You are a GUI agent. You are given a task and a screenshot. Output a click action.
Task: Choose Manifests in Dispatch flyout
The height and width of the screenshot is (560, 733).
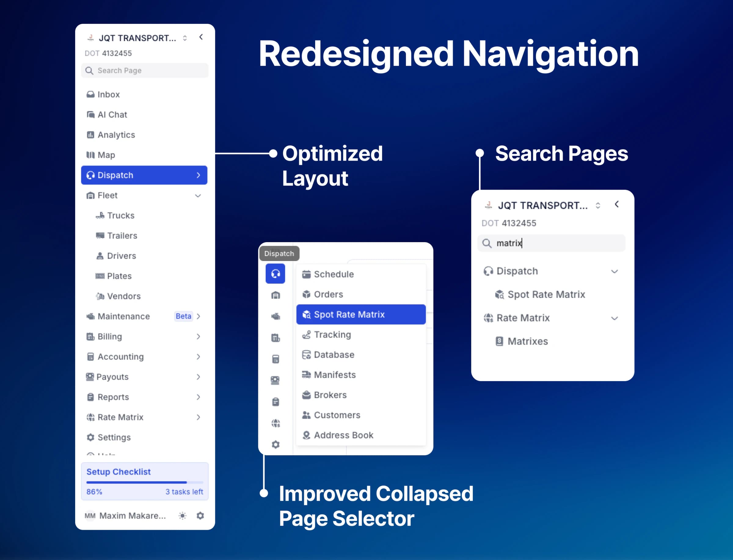click(361, 375)
